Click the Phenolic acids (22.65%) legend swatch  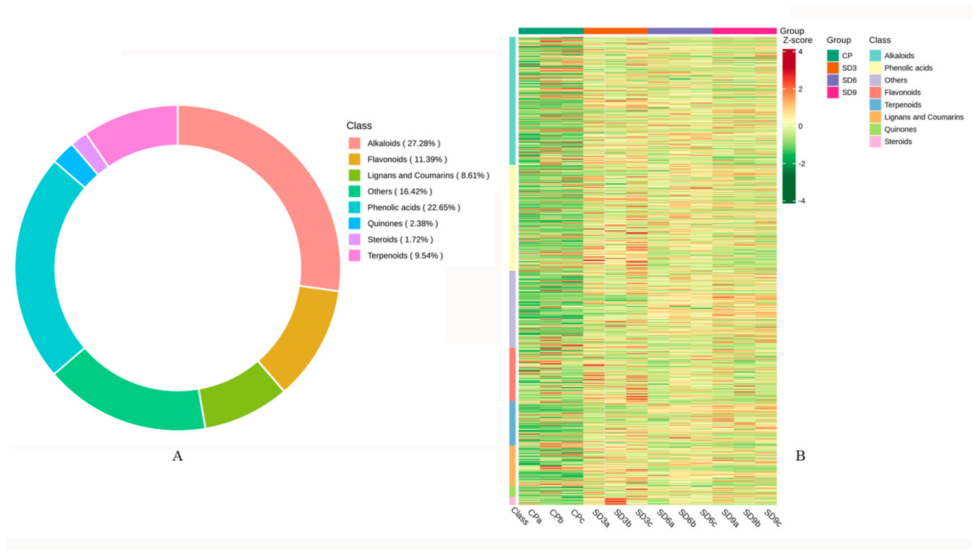coord(354,207)
